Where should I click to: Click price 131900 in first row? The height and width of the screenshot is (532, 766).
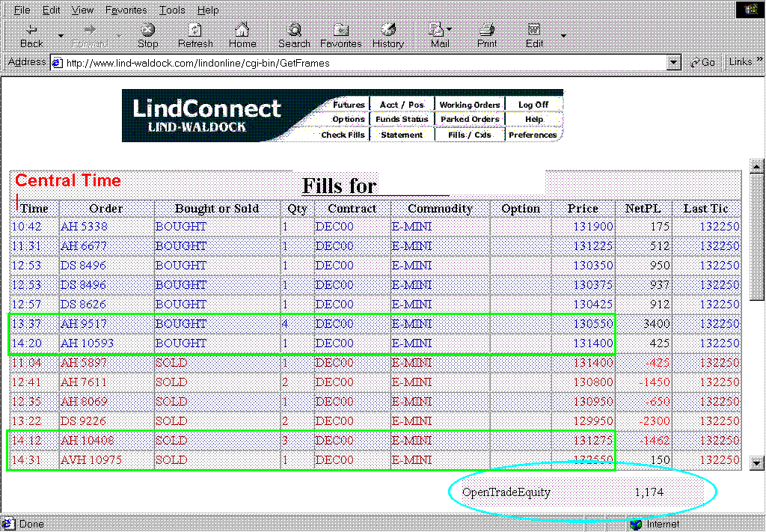[592, 227]
